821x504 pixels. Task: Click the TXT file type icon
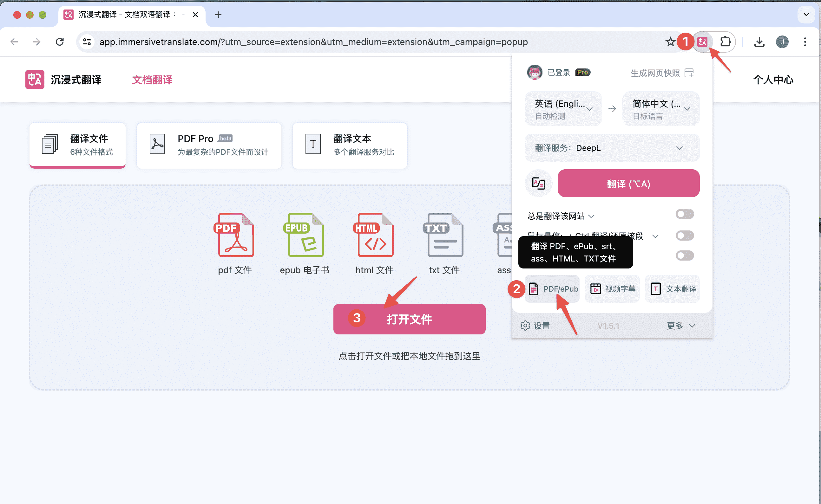445,235
